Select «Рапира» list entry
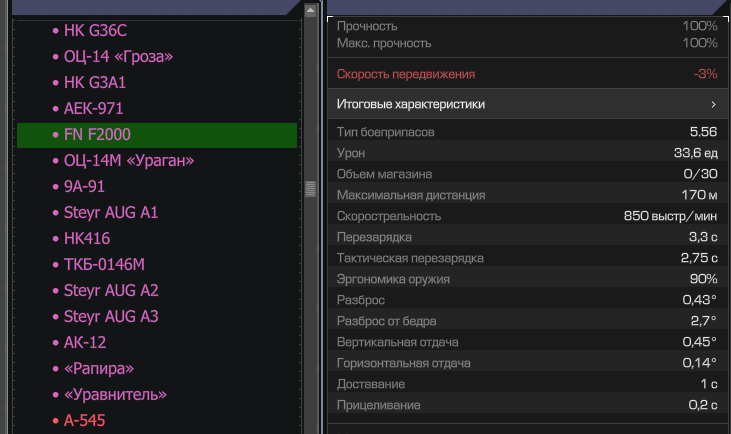This screenshot has height=434, width=731. 99,369
